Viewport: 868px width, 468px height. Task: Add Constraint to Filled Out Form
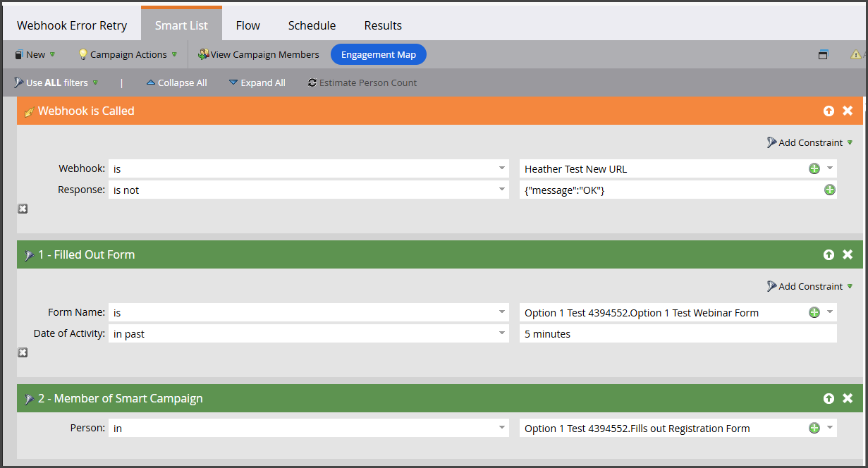[x=810, y=286]
